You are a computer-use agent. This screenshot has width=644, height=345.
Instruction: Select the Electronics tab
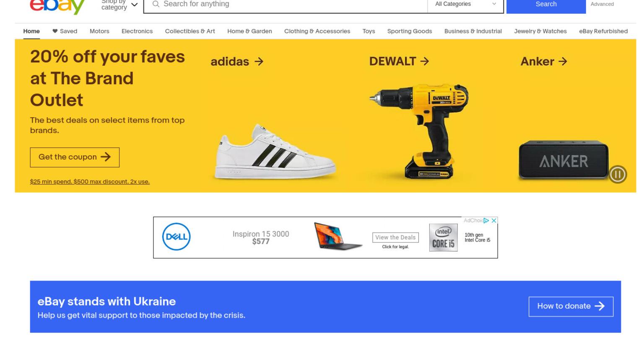pyautogui.click(x=137, y=31)
